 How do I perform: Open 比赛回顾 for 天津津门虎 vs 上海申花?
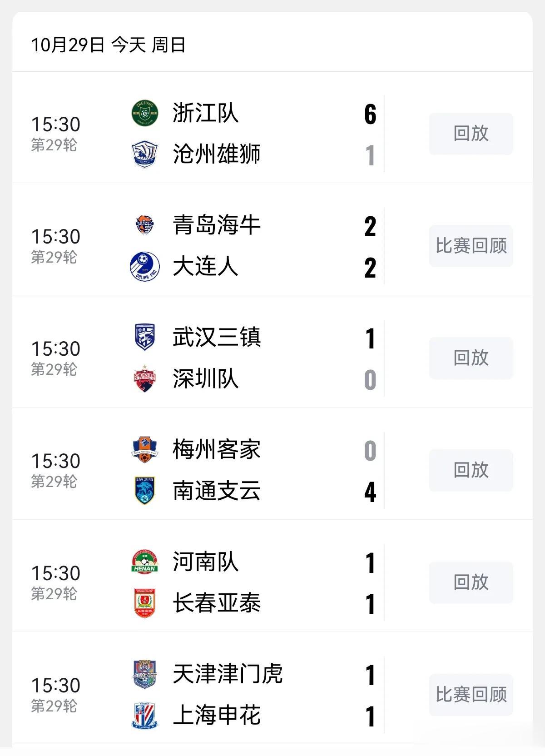click(x=471, y=695)
